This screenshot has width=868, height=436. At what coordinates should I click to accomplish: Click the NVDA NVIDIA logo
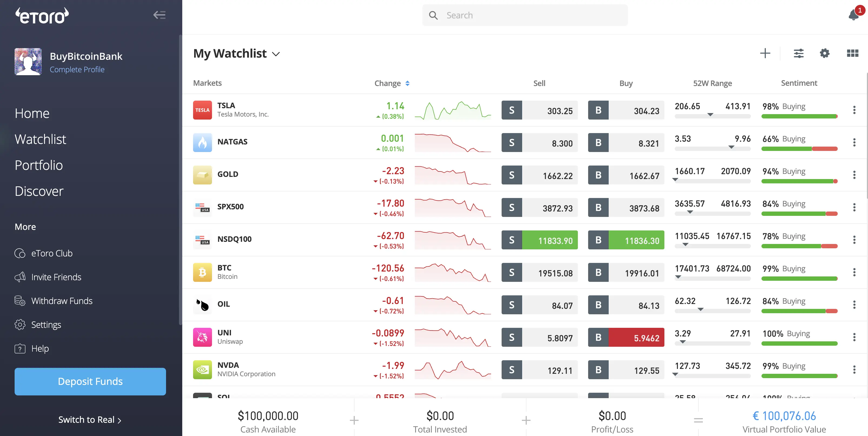click(202, 370)
